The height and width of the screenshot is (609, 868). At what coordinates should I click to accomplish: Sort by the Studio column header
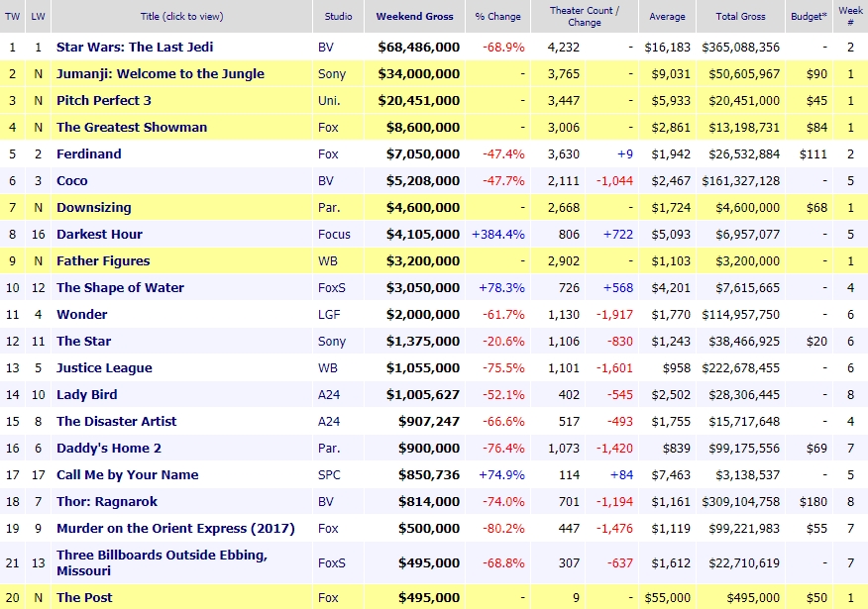(338, 16)
